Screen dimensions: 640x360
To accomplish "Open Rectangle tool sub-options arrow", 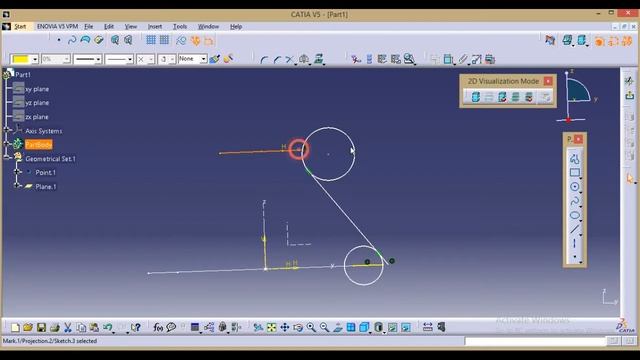I will pyautogui.click(x=580, y=179).
